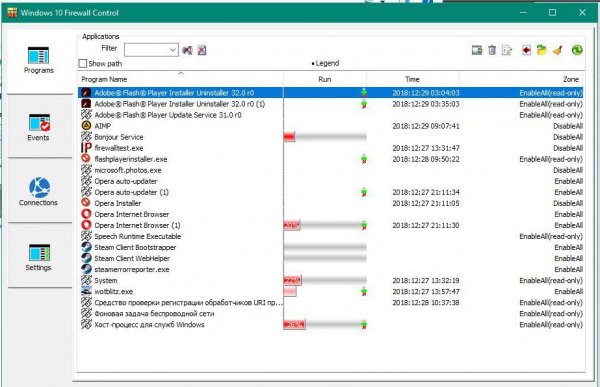This screenshot has width=600, height=387.
Task: Click the AIMP application icon
Action: tap(86, 126)
